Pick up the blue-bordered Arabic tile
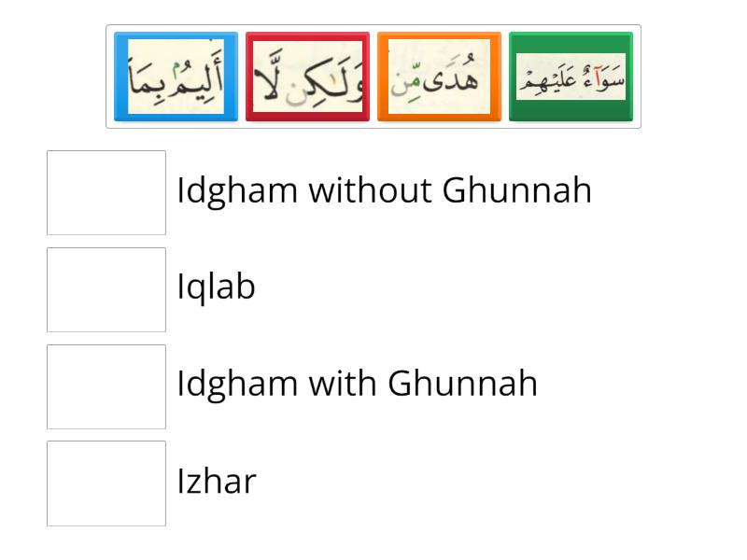This screenshot has width=747, height=560. coord(176,77)
